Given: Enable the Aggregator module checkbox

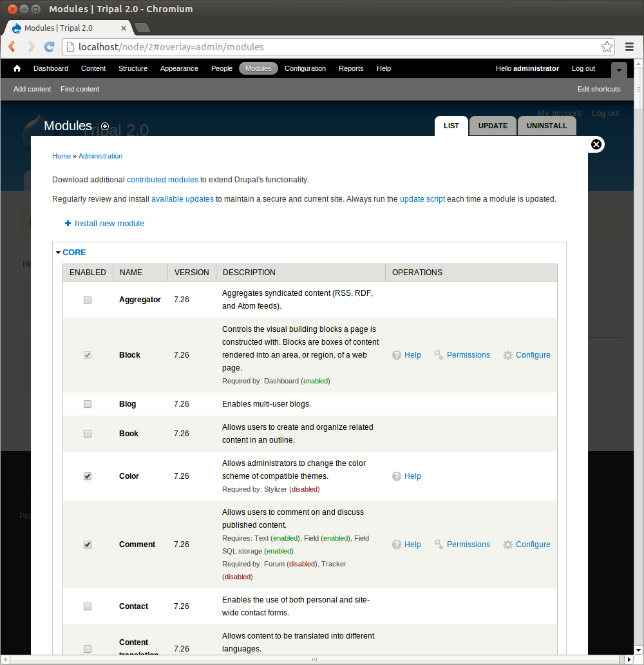Looking at the screenshot, I should tap(88, 300).
